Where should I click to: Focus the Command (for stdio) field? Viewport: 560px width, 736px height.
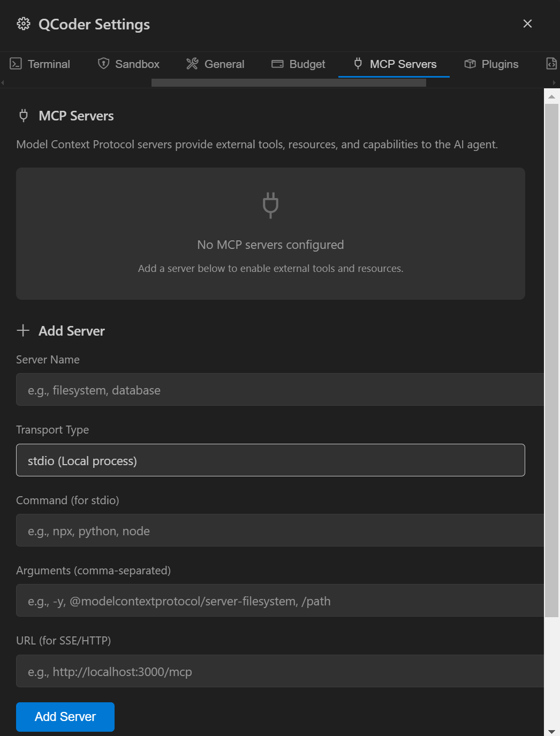click(279, 530)
